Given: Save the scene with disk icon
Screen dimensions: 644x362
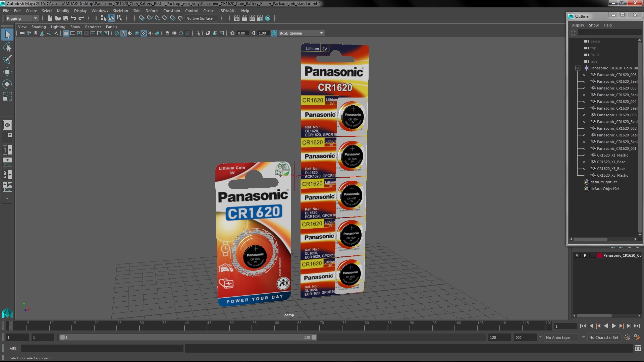Looking at the screenshot, I should tap(65, 18).
